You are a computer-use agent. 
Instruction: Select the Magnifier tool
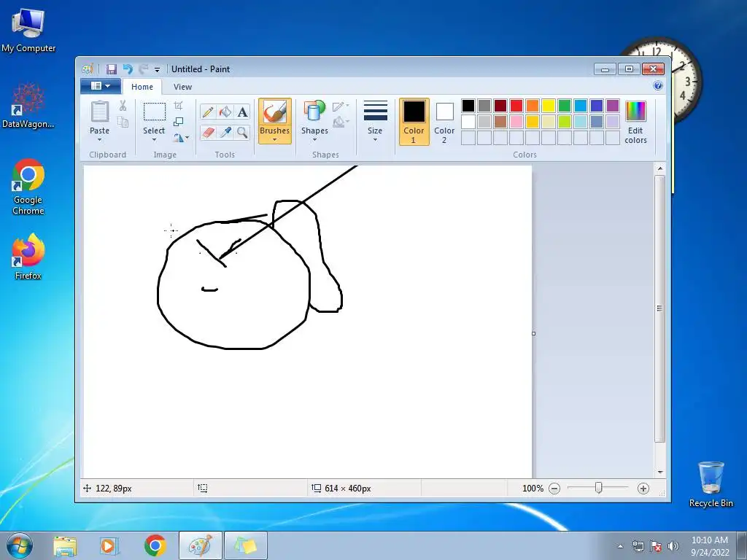[242, 132]
